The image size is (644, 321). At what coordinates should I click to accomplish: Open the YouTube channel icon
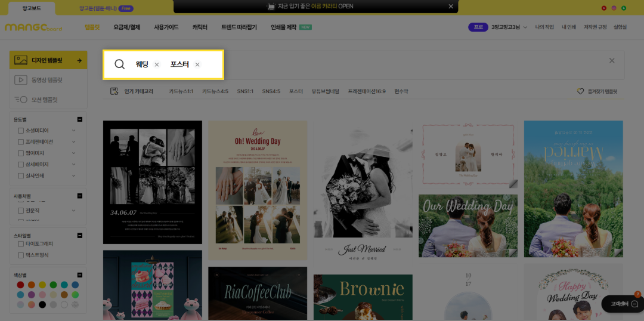tap(604, 8)
